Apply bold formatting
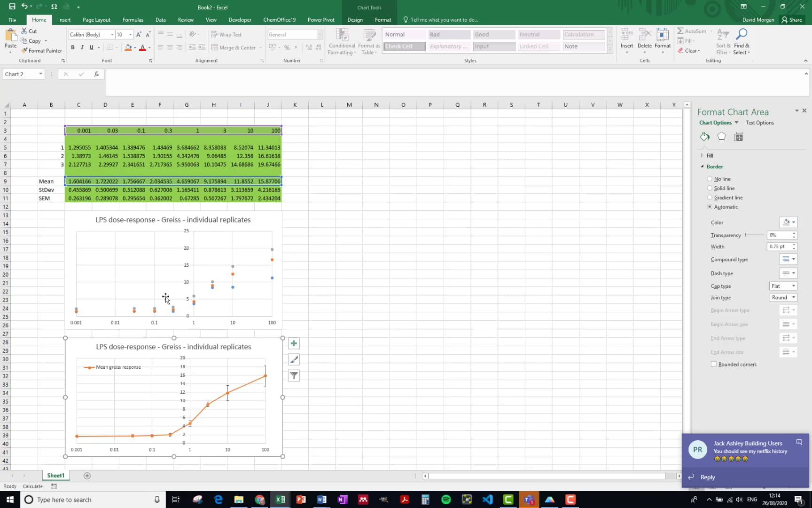 point(72,47)
